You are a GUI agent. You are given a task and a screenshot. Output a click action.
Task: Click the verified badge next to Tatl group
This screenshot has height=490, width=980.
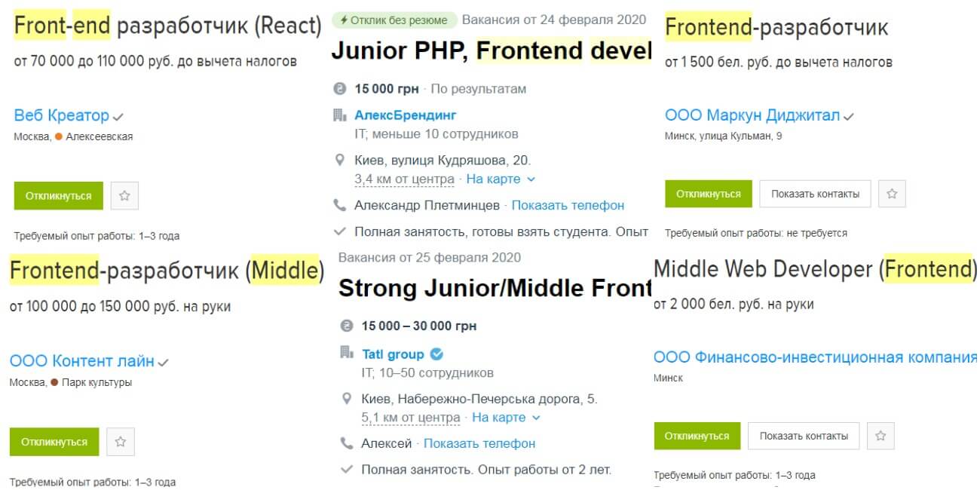[436, 354]
